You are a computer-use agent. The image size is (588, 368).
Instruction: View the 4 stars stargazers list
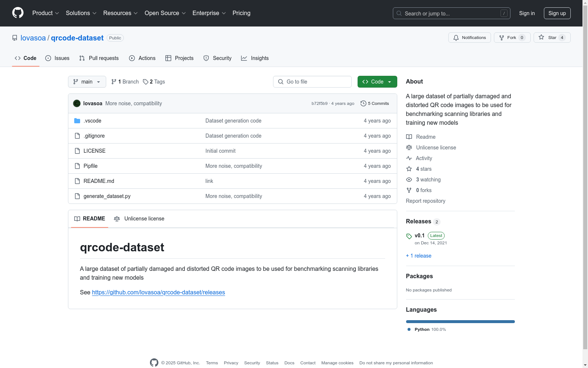419,169
